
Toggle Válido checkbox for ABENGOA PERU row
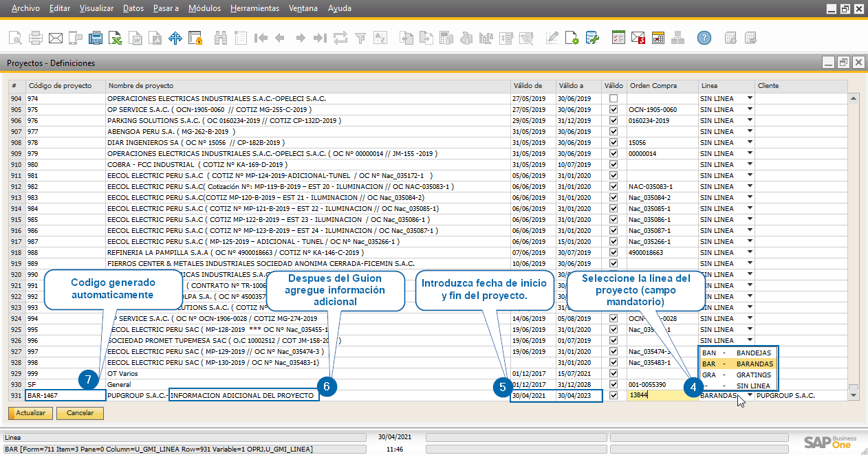coord(614,131)
